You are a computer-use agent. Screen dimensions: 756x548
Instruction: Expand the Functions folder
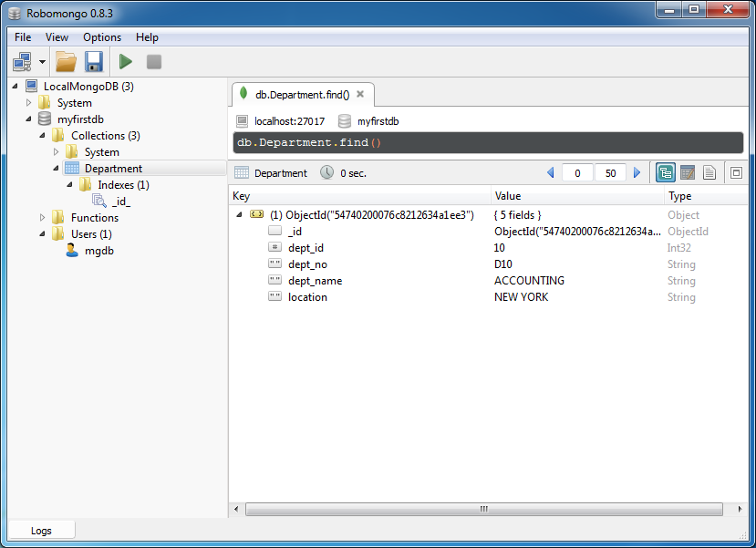coord(42,217)
